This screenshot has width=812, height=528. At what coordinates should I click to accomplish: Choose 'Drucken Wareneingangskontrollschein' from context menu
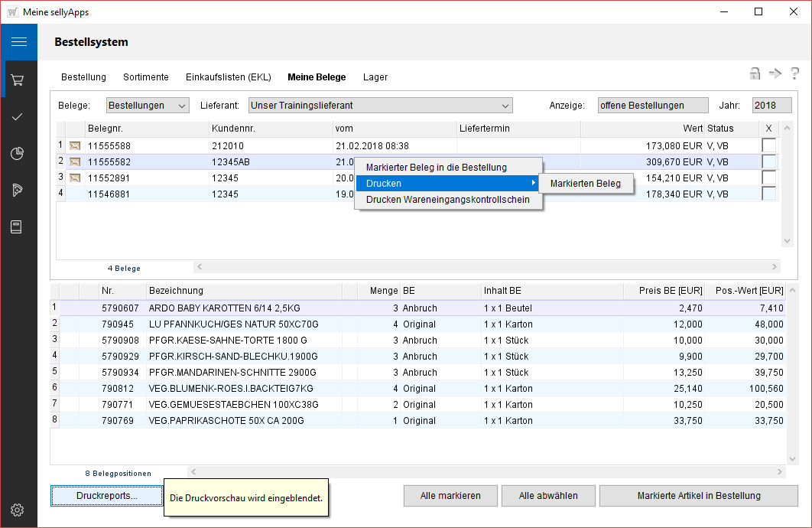448,200
